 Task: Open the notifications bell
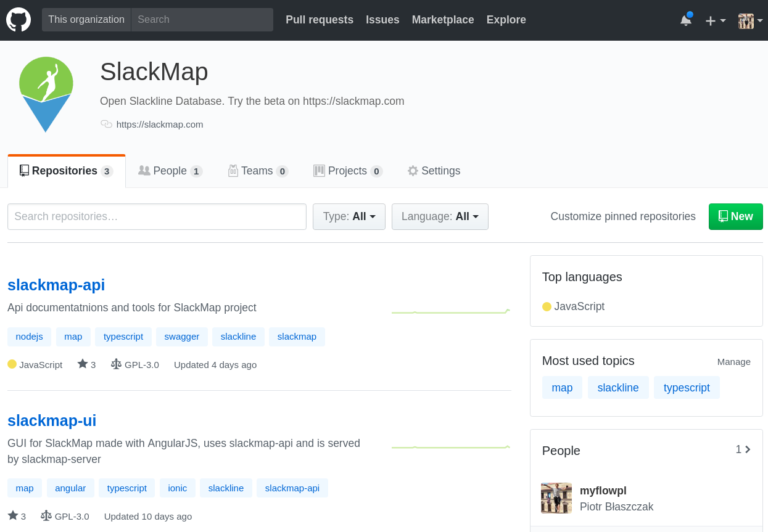tap(686, 20)
